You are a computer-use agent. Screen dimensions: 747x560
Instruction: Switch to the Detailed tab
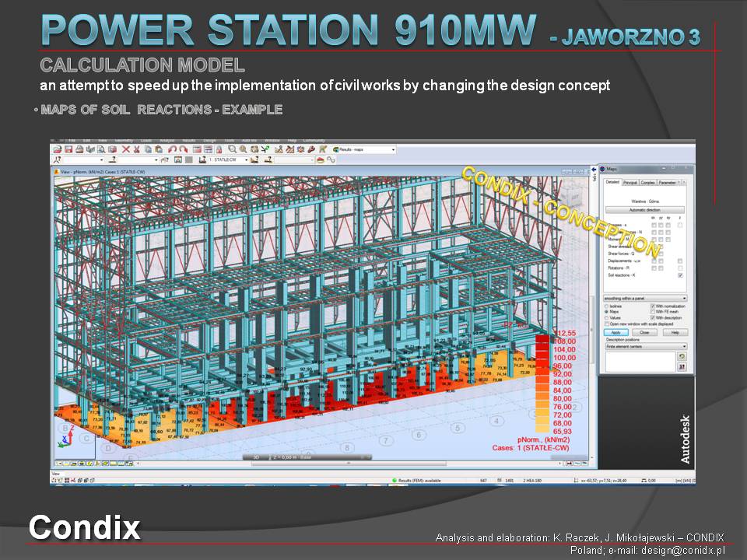[x=612, y=182]
